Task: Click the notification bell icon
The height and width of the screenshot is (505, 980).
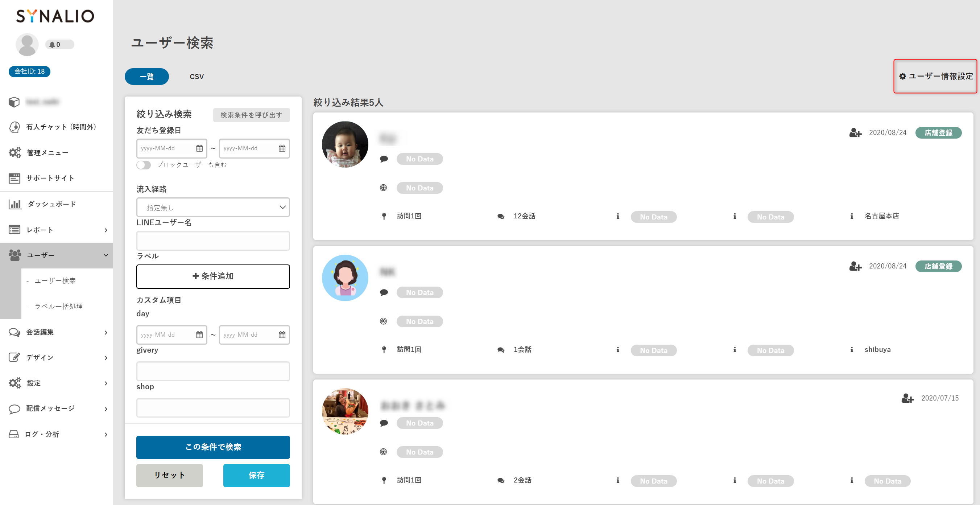Action: [52, 45]
